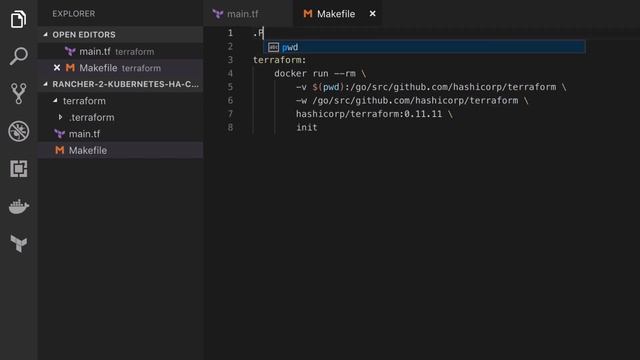640x360 pixels.
Task: Select the Makefile editor tab
Action: [x=337, y=14]
